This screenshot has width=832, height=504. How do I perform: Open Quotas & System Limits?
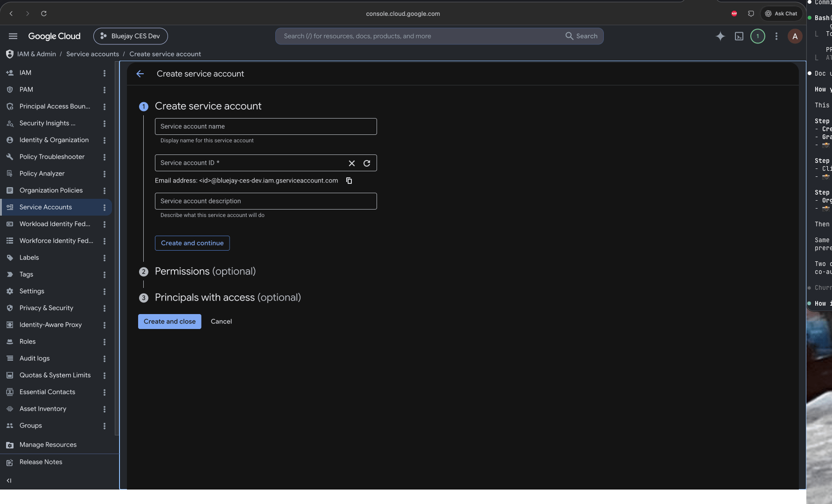coord(55,375)
